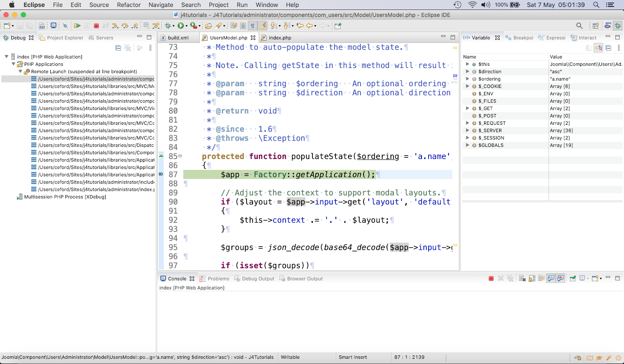Toggle Mark Occurrences highlighter button

[x=262, y=26]
